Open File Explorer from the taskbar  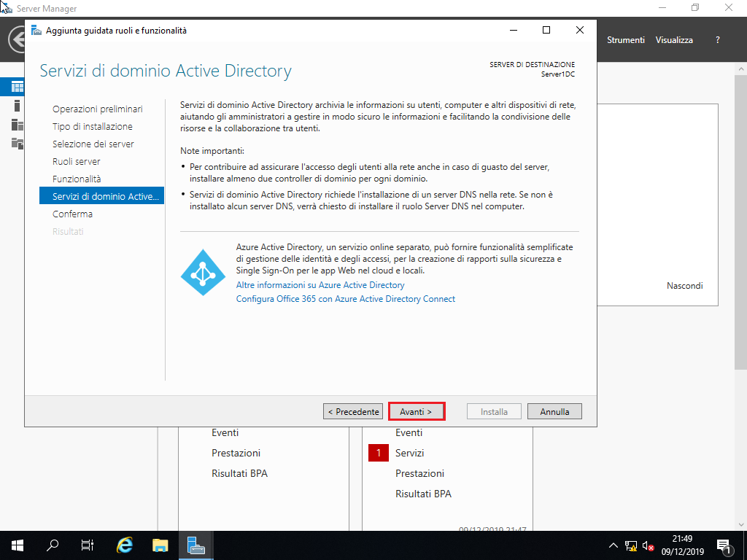click(159, 545)
